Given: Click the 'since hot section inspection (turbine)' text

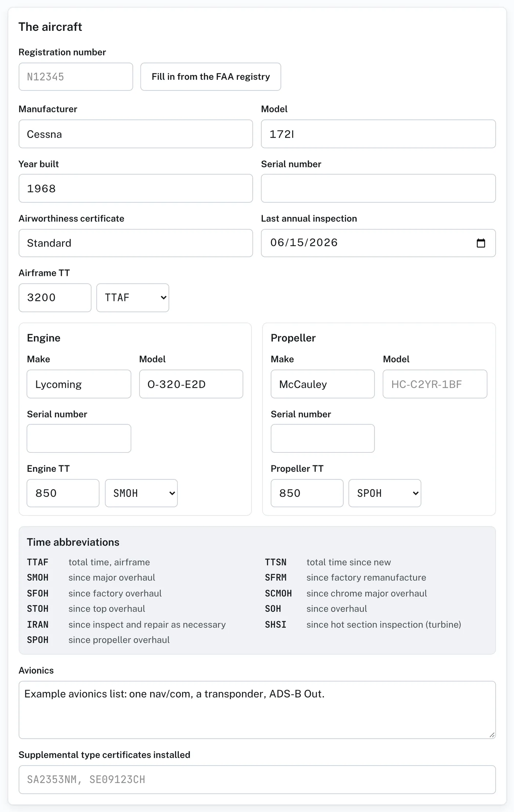Looking at the screenshot, I should (384, 625).
